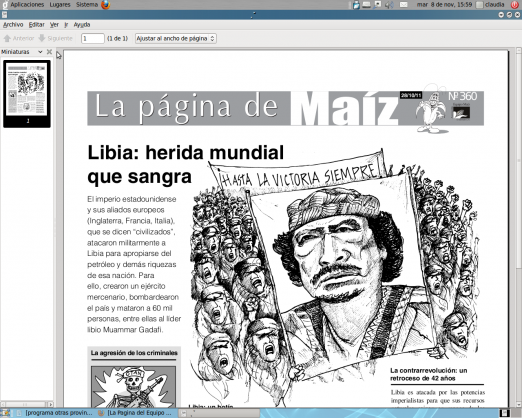Open the Sistema panel menu
522x418 pixels.
87,5
